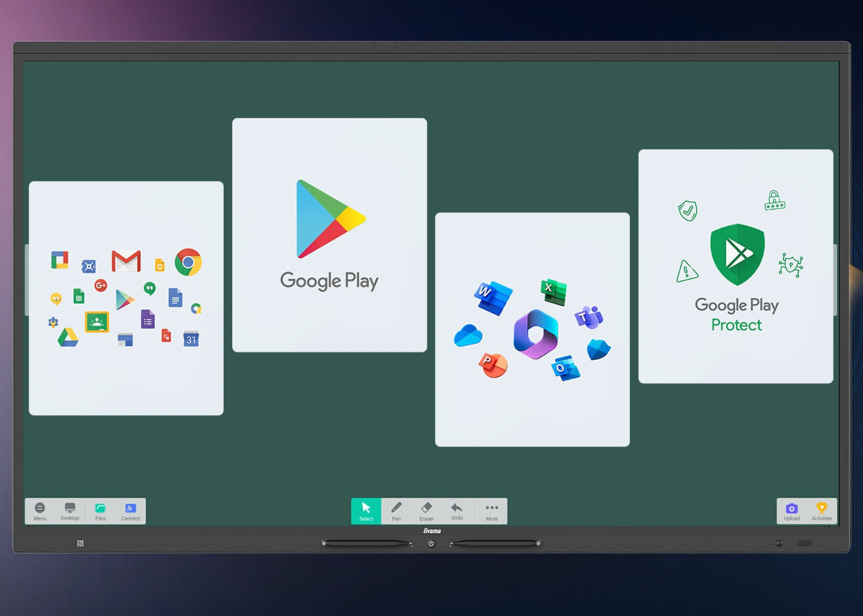The width and height of the screenshot is (863, 616).
Task: Select the Pen tool
Action: [396, 511]
